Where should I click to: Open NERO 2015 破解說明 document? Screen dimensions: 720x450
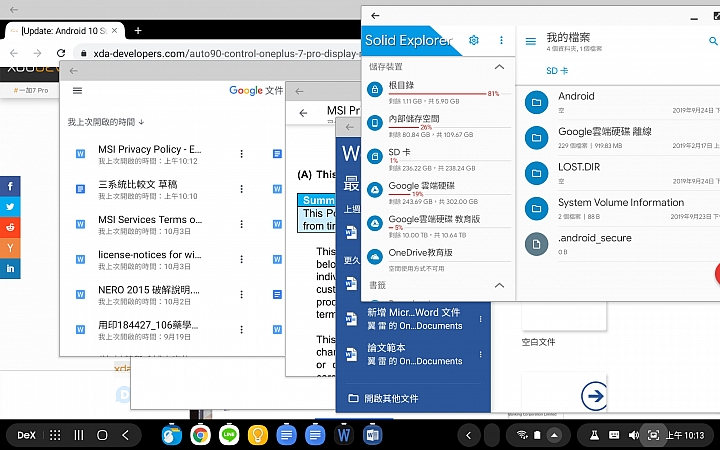click(x=149, y=294)
